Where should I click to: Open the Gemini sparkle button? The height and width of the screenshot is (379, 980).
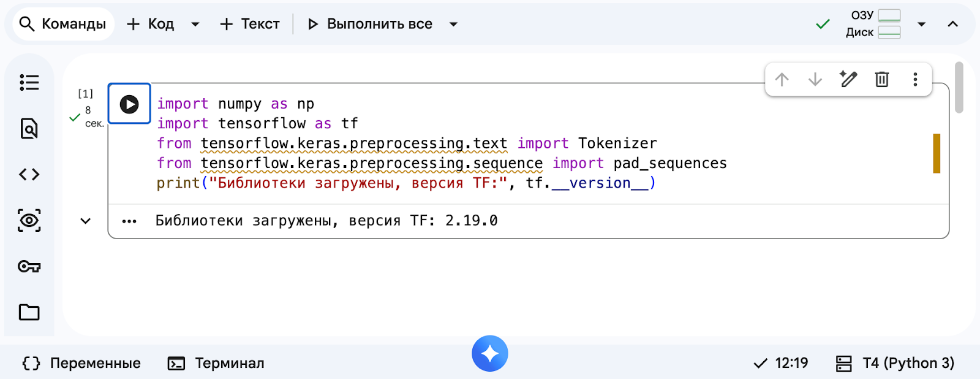[x=489, y=354]
